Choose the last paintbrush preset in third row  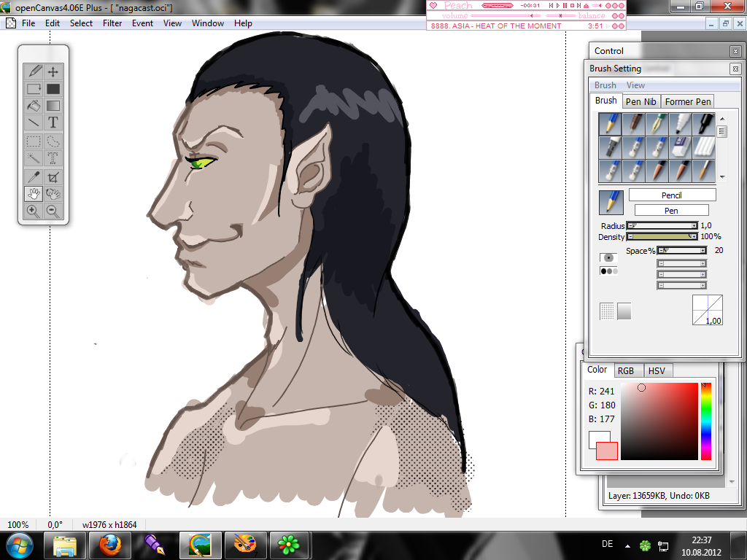[704, 171]
